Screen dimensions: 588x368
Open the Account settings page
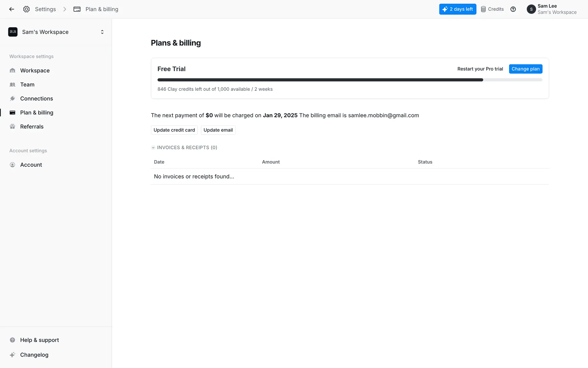[31, 165]
